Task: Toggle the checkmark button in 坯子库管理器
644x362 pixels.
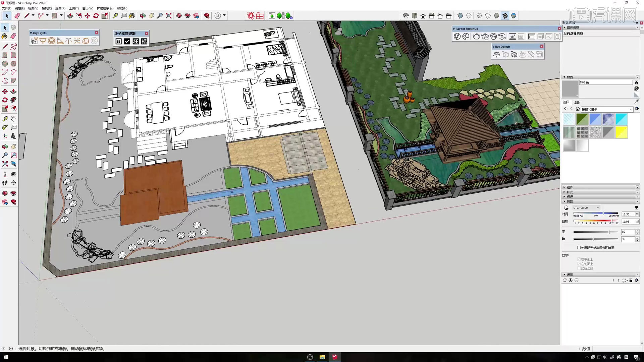Action: [x=127, y=41]
